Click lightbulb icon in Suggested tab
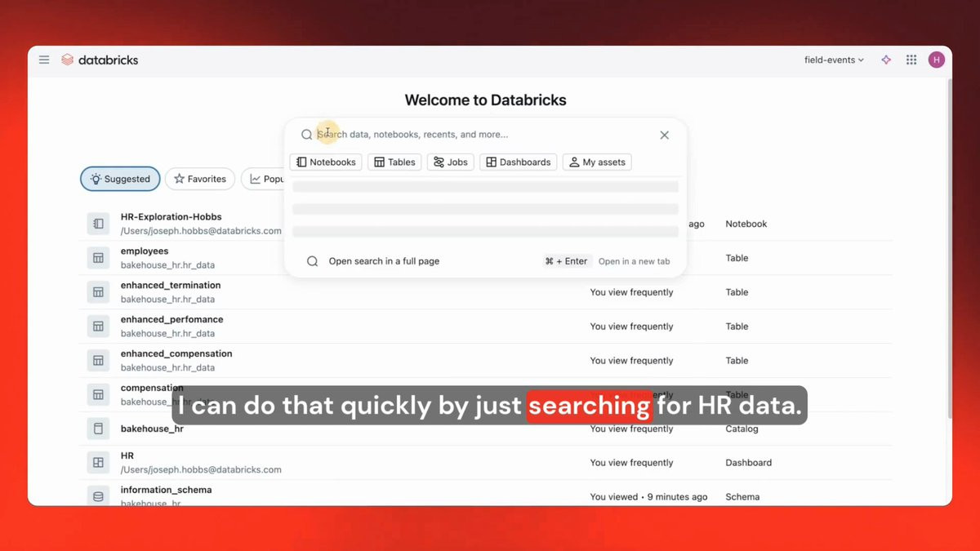The image size is (980, 551). 96,179
